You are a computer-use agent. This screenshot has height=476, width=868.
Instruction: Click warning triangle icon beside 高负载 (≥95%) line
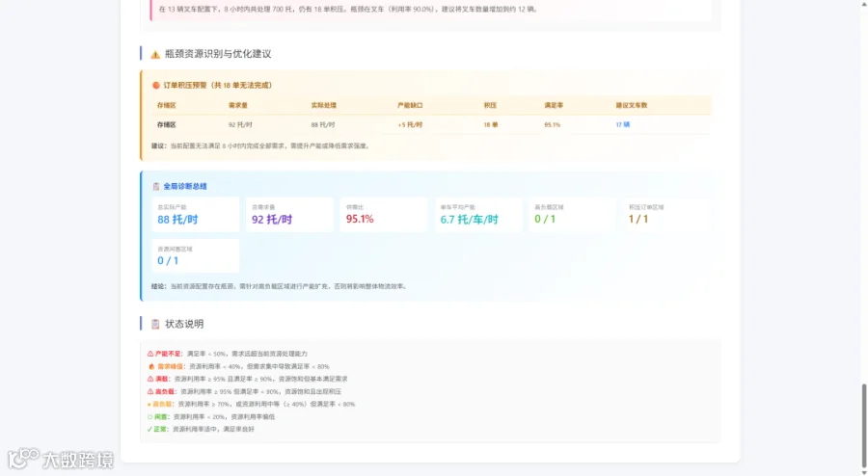point(150,391)
